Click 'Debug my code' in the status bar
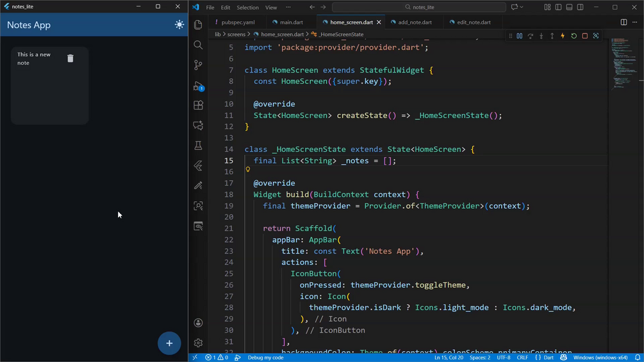Viewport: 644px width, 362px height. click(265, 358)
